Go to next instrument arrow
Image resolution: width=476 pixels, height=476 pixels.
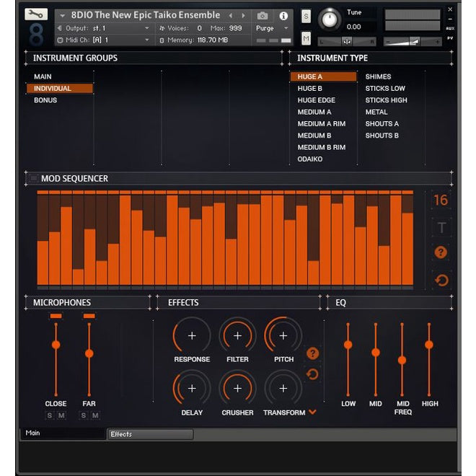243,15
